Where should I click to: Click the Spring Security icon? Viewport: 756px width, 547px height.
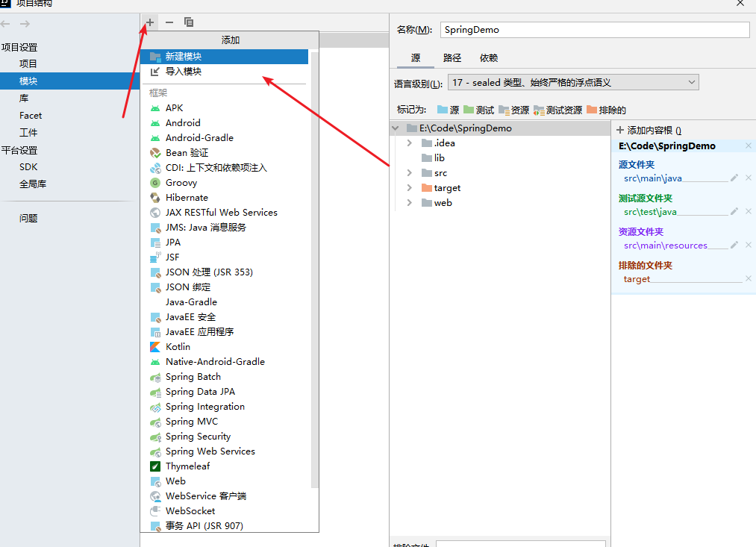155,437
